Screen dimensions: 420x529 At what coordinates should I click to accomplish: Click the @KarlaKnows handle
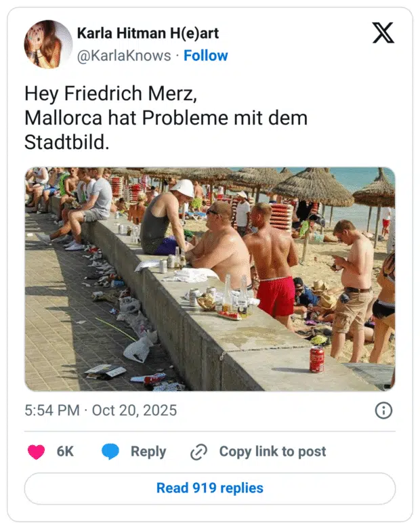124,56
